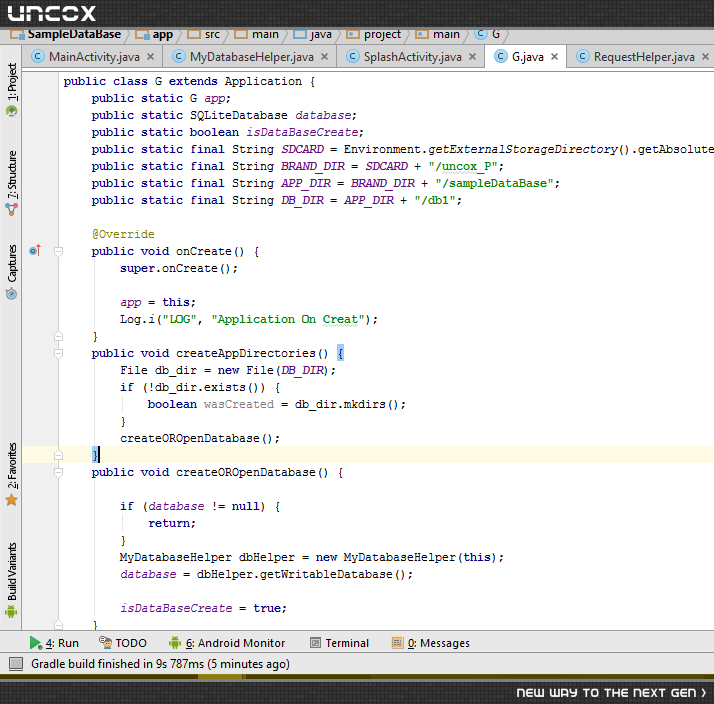Click the tool window toggle icon in status bar
Screen dimensions: 714x704
(x=16, y=664)
